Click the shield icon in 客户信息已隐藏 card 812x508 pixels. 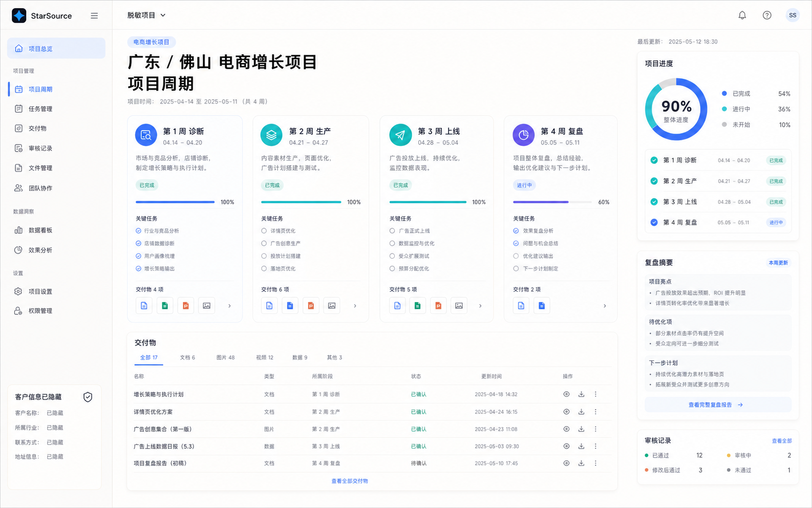[x=88, y=397]
